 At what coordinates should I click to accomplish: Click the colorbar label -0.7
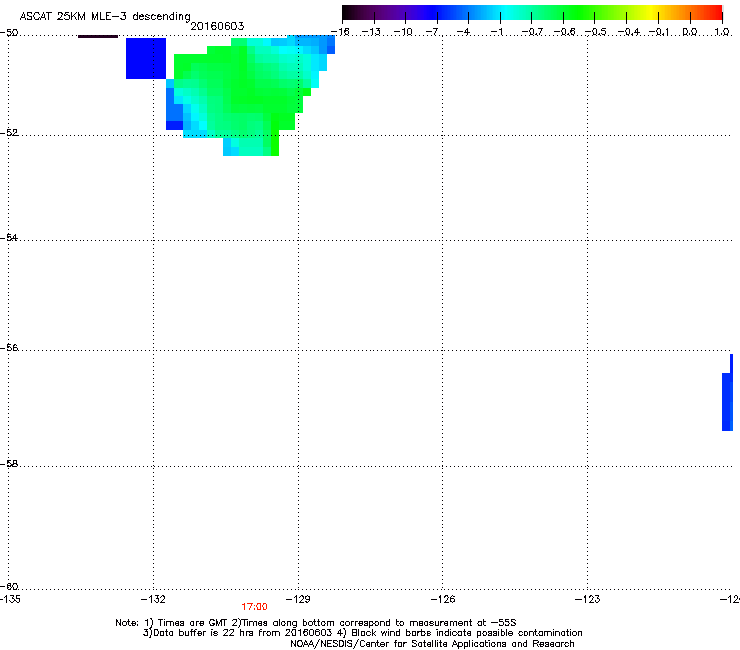(x=532, y=32)
